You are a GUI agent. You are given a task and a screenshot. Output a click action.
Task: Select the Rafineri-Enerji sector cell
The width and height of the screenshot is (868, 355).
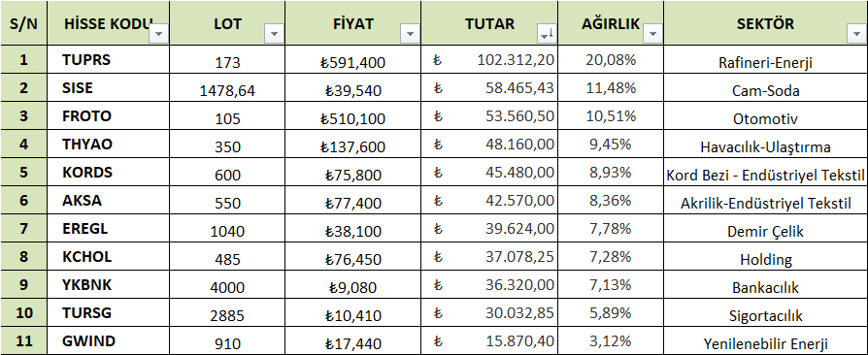[x=766, y=60]
